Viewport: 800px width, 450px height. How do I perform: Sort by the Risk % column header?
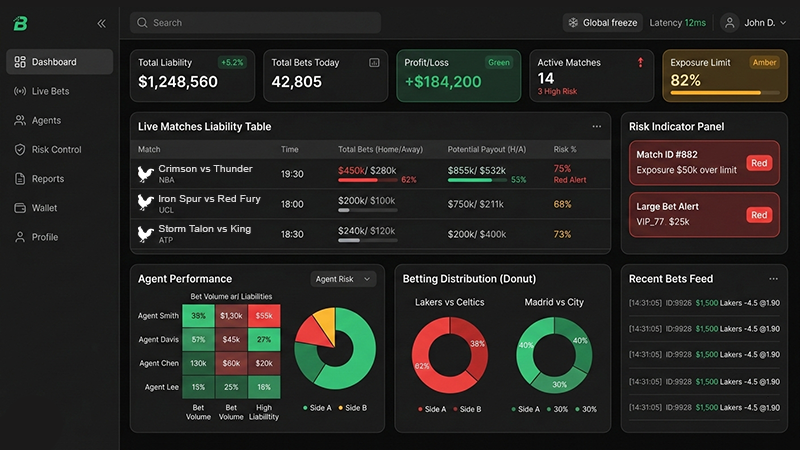click(x=565, y=149)
